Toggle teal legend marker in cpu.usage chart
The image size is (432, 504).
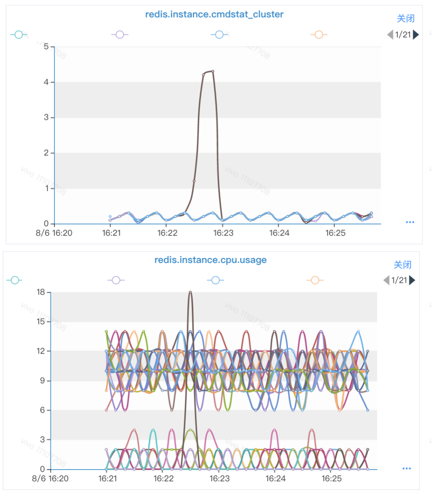15,280
